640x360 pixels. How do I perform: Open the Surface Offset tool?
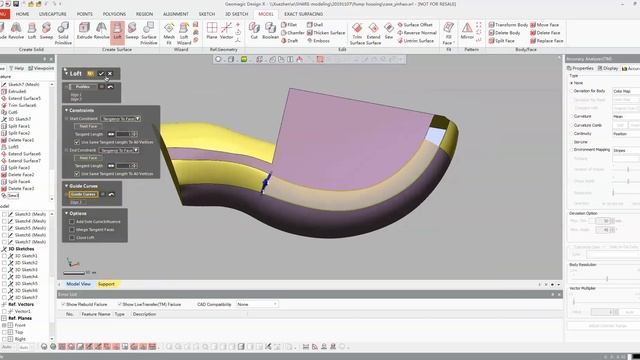pyautogui.click(x=415, y=25)
